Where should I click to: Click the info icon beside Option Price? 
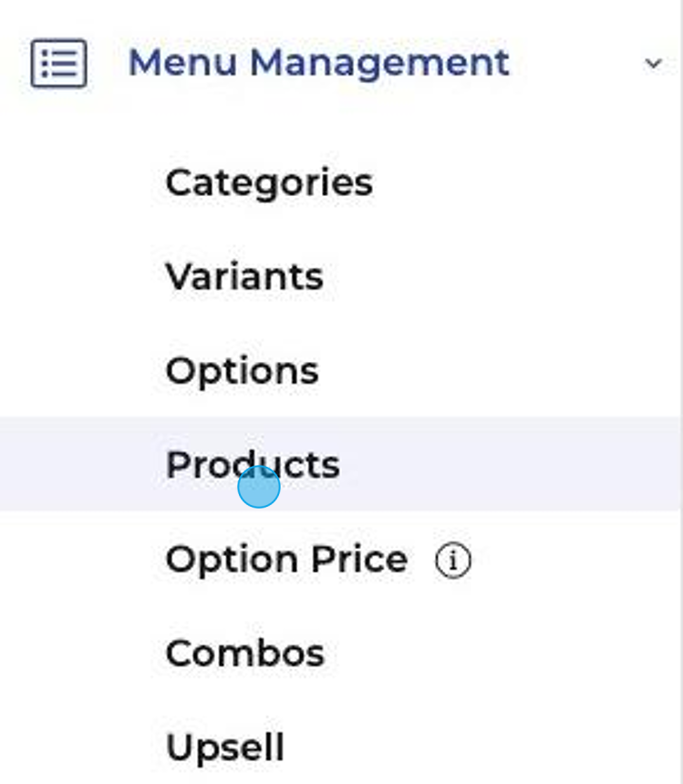pyautogui.click(x=453, y=561)
